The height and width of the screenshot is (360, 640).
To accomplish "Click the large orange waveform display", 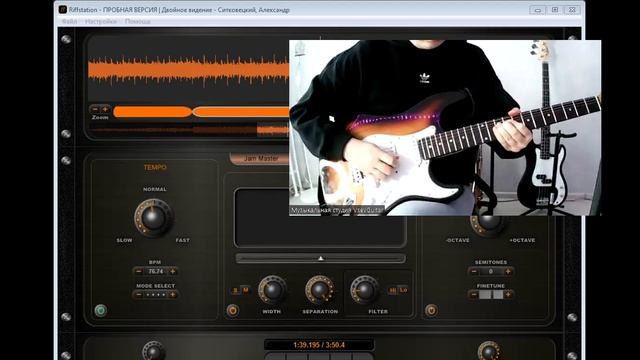I will pos(189,70).
